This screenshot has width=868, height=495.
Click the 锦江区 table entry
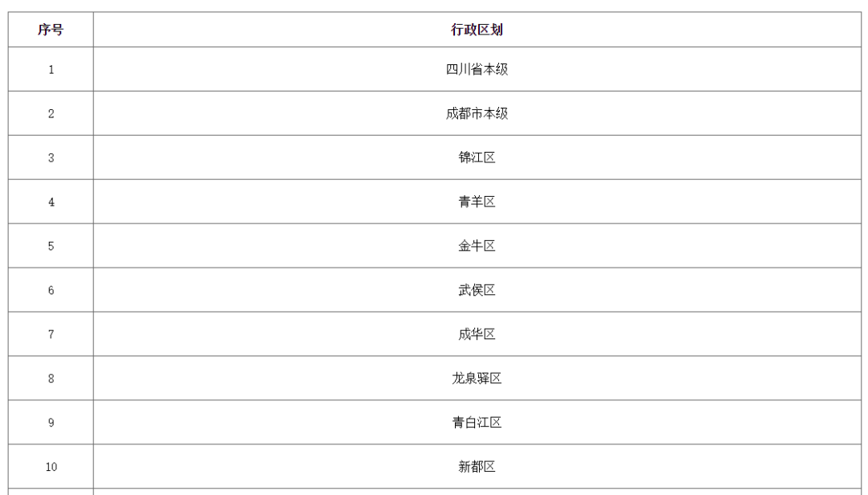click(x=477, y=157)
